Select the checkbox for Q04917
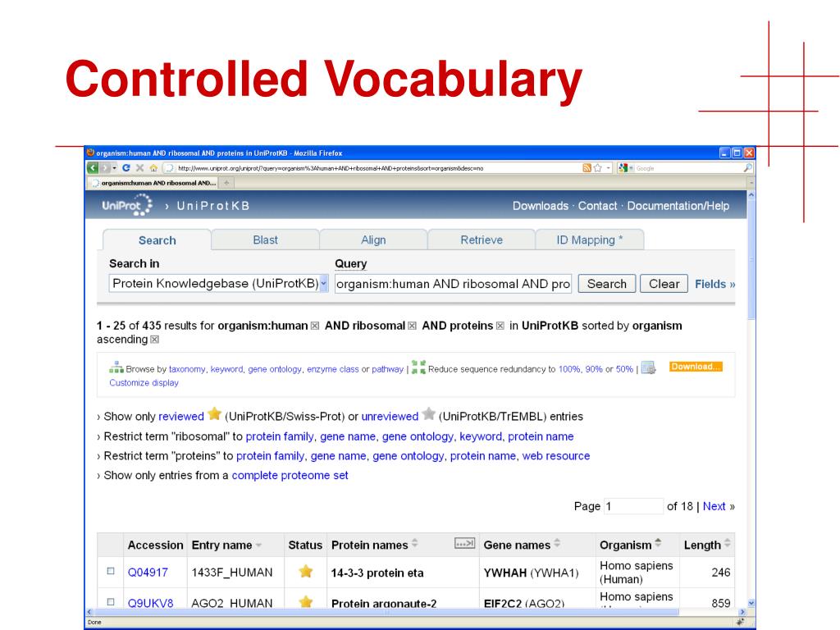 tap(111, 571)
